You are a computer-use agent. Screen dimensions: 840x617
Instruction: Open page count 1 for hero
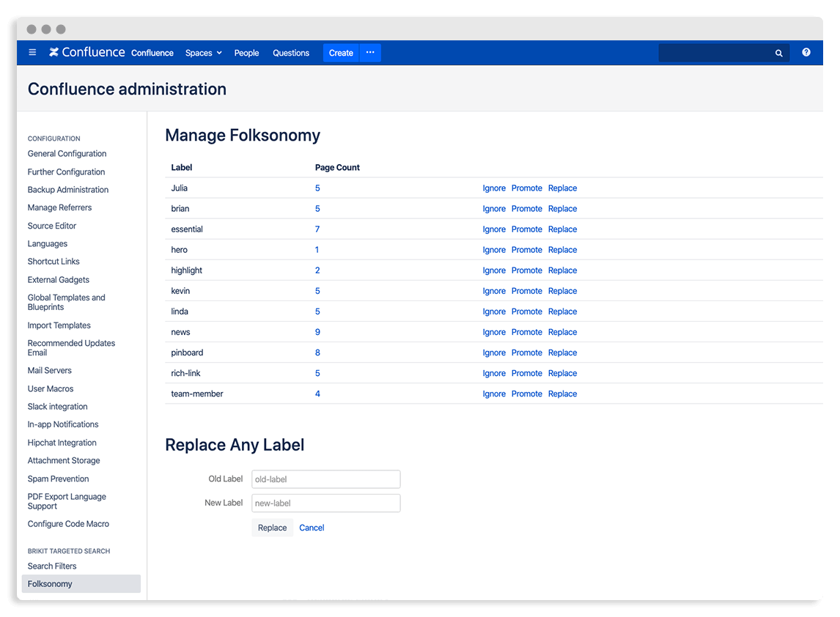coord(317,250)
